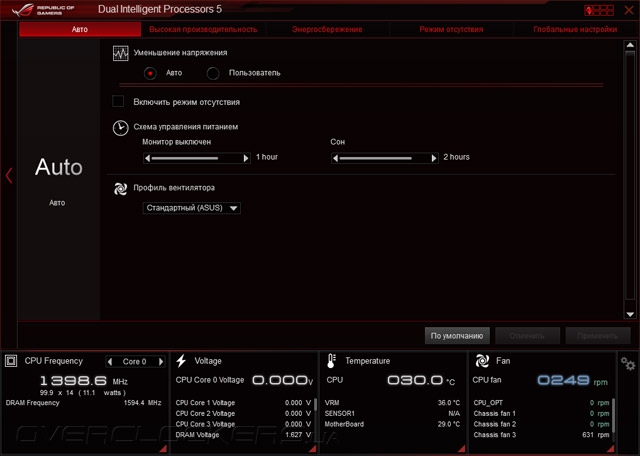Click the CPU Core 0 Voltage reading
Viewport: 640px width, 456px height.
pos(244,380)
